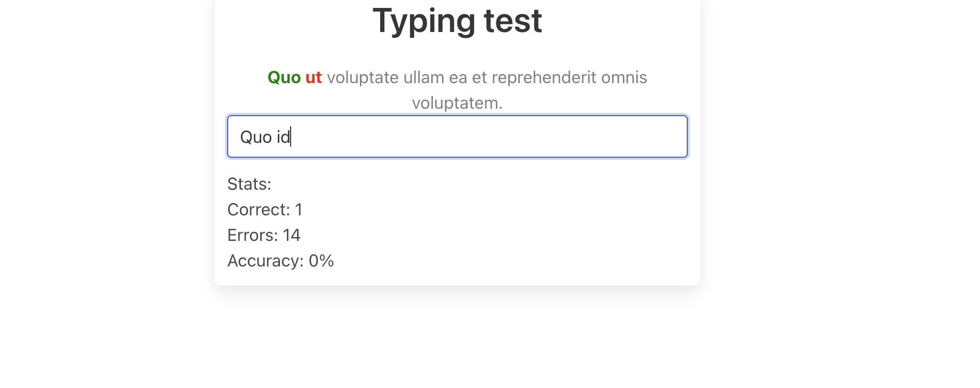Click the Errors count line
The image size is (980, 388).
(264, 235)
